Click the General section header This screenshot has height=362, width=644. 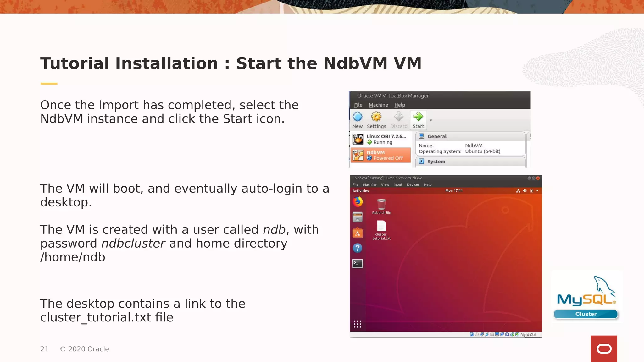(470, 136)
